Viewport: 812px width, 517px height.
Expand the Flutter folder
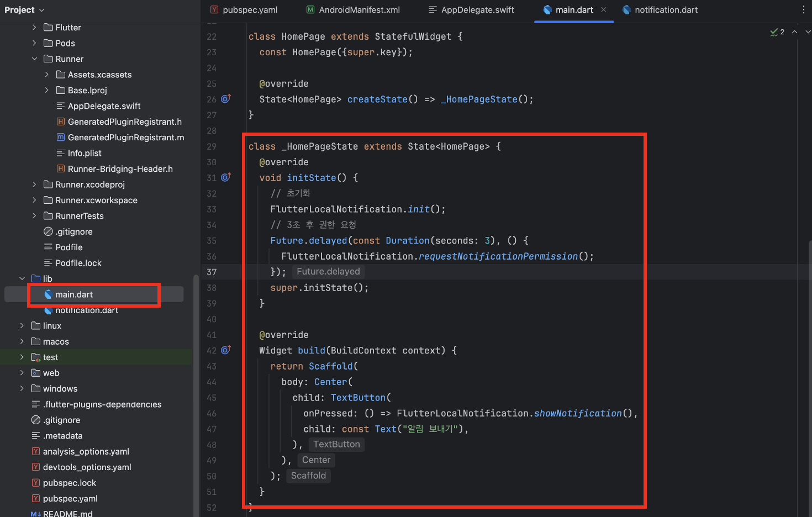point(34,27)
